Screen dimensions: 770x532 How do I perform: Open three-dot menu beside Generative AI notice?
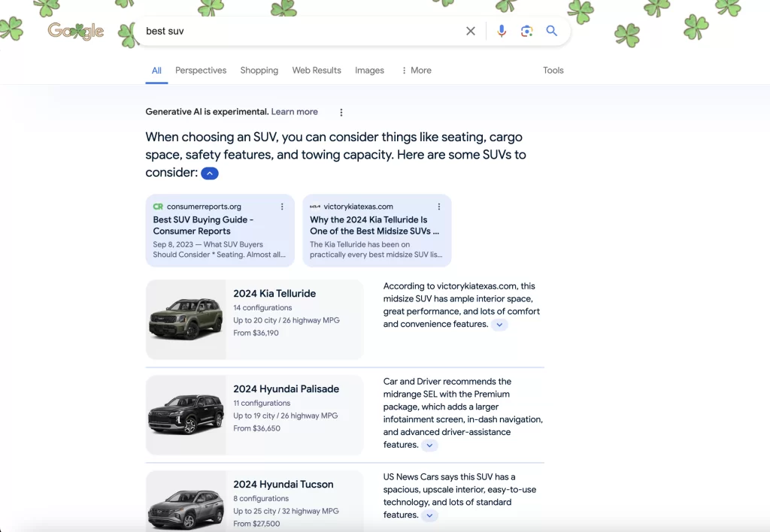click(x=341, y=113)
